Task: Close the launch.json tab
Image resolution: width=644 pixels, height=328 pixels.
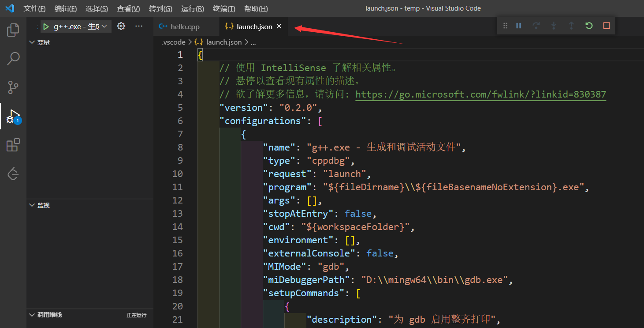Action: coord(279,26)
